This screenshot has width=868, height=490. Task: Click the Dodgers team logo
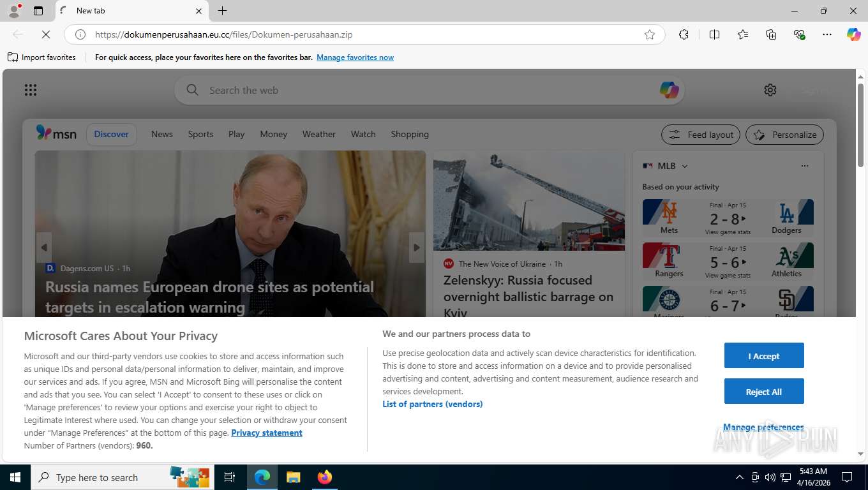point(786,212)
